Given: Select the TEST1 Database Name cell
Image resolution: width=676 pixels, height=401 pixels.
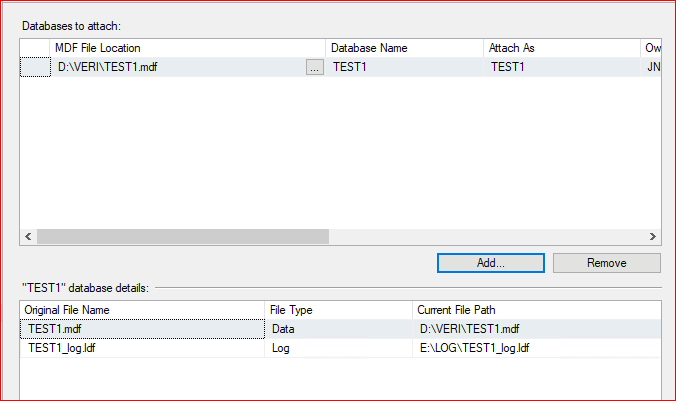Looking at the screenshot, I should (x=404, y=68).
